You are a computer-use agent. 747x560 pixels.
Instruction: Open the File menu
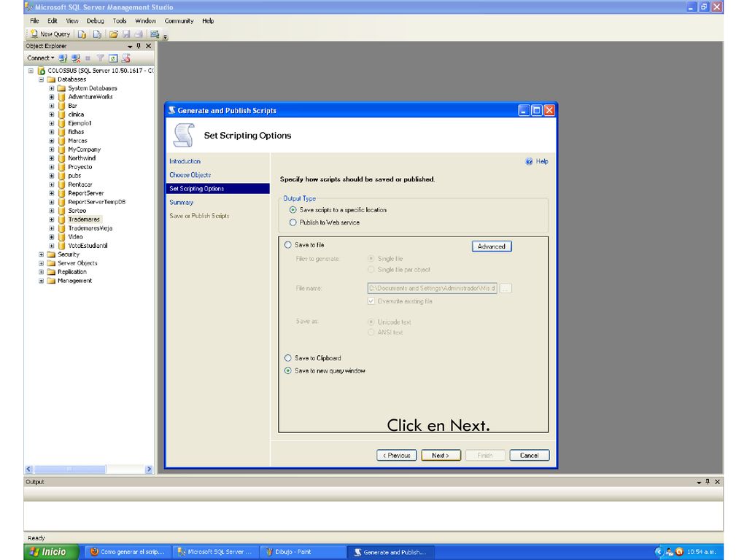pos(34,21)
